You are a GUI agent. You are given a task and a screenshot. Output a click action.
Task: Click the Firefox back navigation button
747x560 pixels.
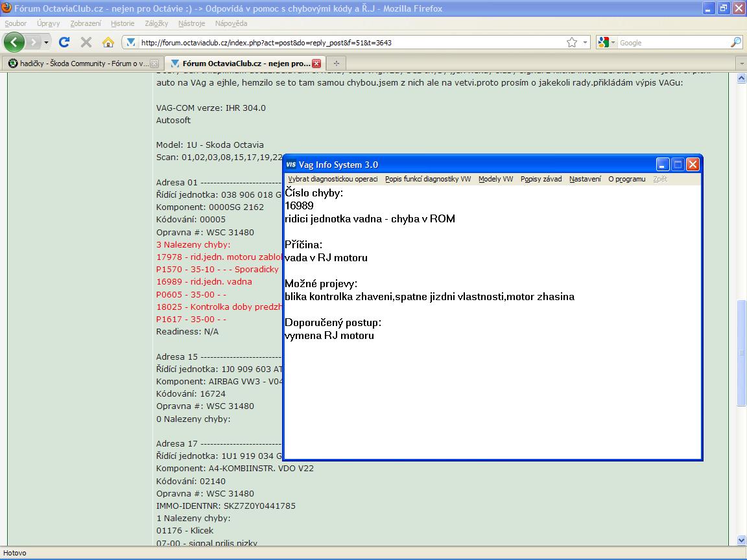(14, 42)
